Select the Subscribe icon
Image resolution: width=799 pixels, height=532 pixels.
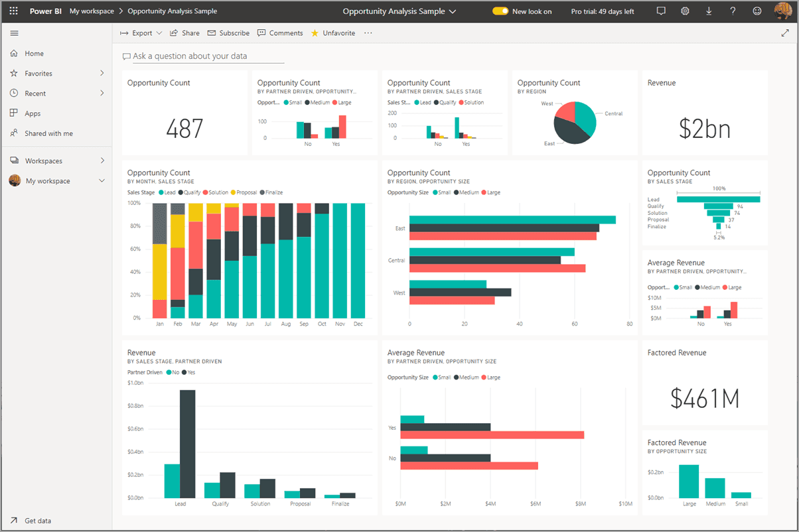[228, 33]
